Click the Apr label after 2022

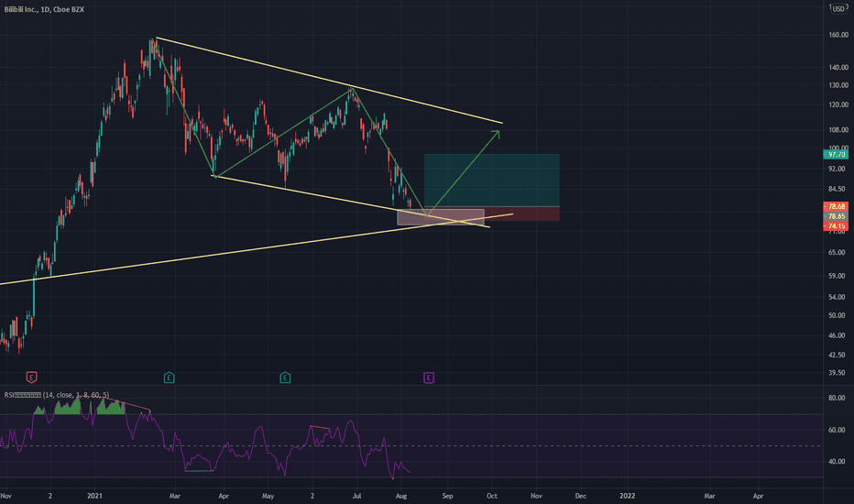(758, 496)
